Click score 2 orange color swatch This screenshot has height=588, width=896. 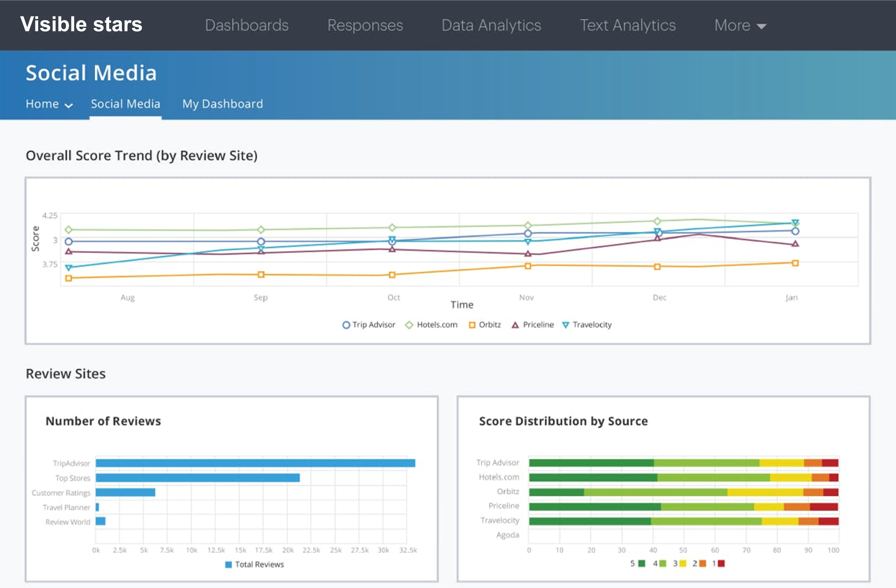(702, 563)
